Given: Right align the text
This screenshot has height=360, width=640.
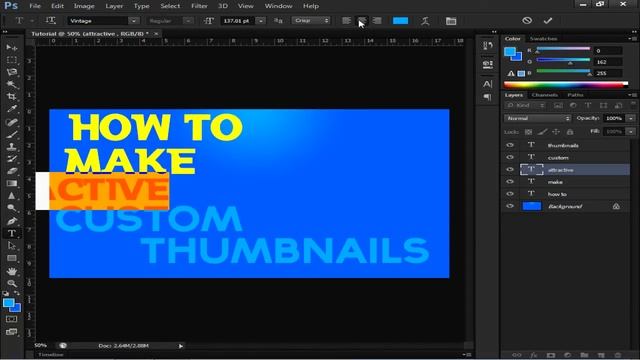Looking at the screenshot, I should [x=377, y=20].
